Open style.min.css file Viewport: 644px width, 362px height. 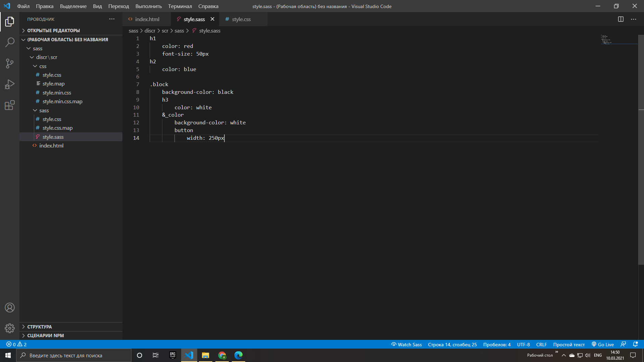[71, 93]
